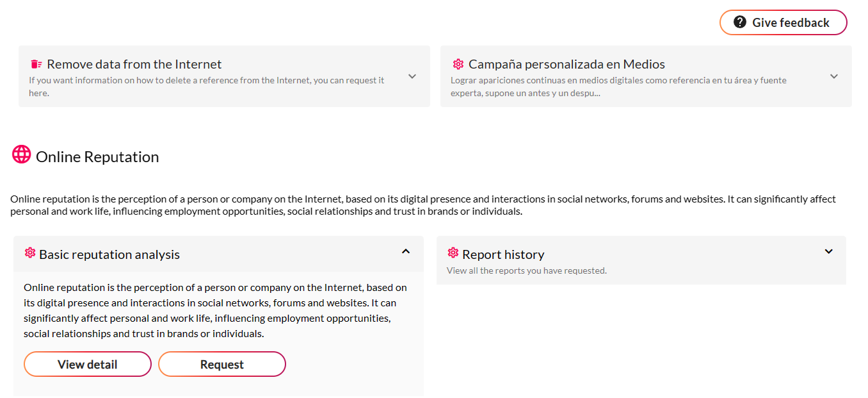Click the gear icon beside Campaña personalizada
868x398 pixels.
coord(458,64)
